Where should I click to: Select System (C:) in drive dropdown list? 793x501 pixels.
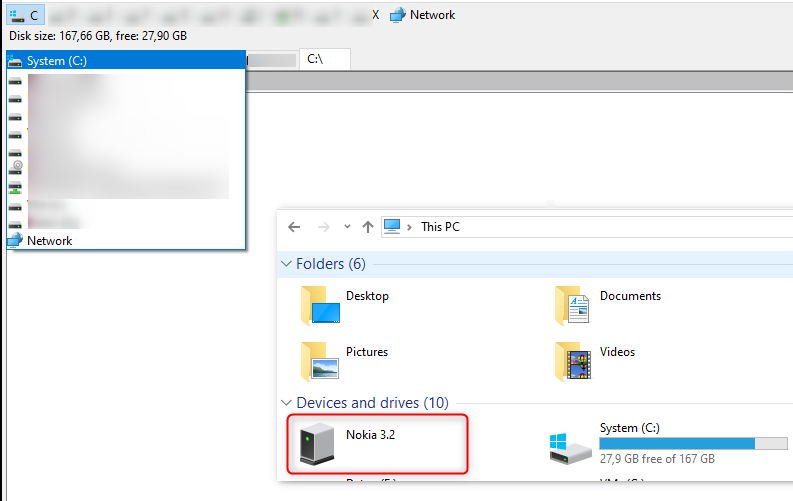(126, 61)
